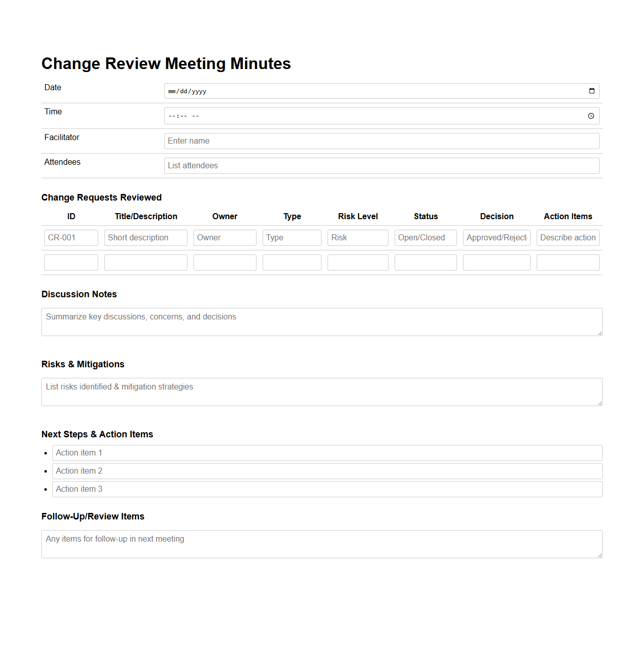Viewport: 644px width, 655px height.
Task: Click the Action item 3 field
Action: pos(327,489)
